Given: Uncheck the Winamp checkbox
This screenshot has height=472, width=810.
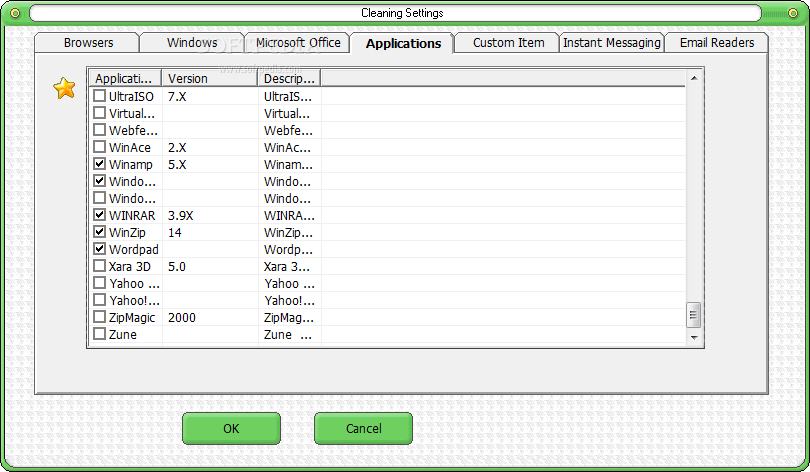Looking at the screenshot, I should [99, 164].
